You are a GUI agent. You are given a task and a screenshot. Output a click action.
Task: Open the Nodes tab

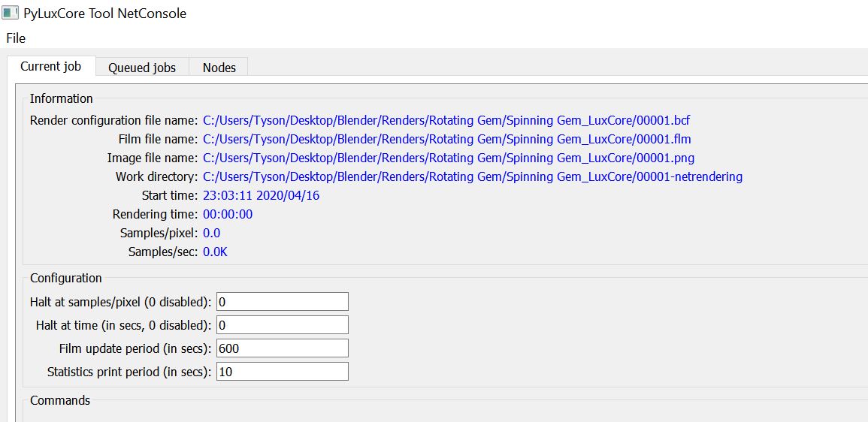click(219, 68)
